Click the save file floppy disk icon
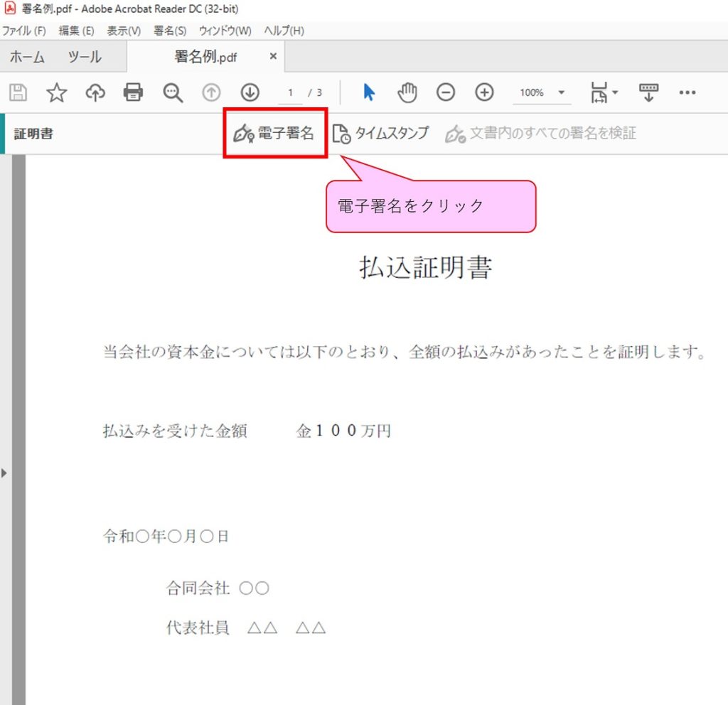728x705 pixels. pos(18,92)
